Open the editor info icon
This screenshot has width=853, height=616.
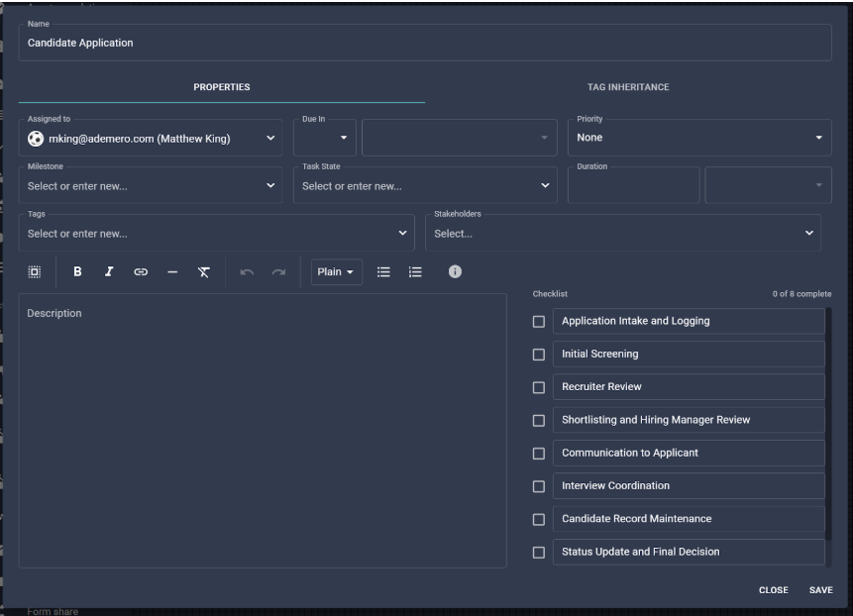point(455,271)
